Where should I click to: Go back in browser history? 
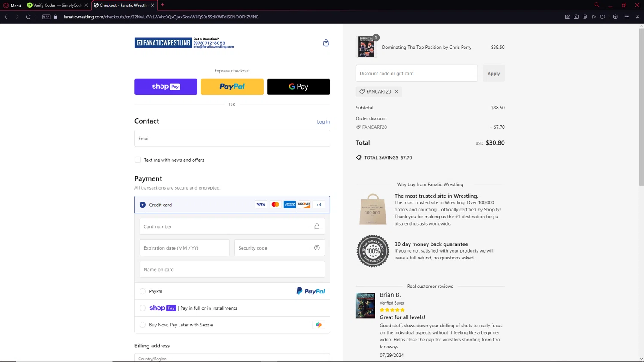coord(6,17)
